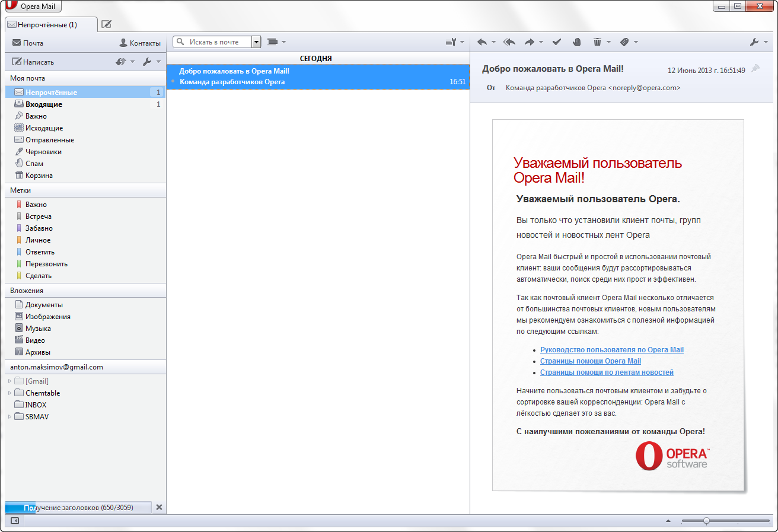Image resolution: width=778 pixels, height=532 pixels.
Task: Mark the message as spam with the hand icon
Action: coord(577,42)
